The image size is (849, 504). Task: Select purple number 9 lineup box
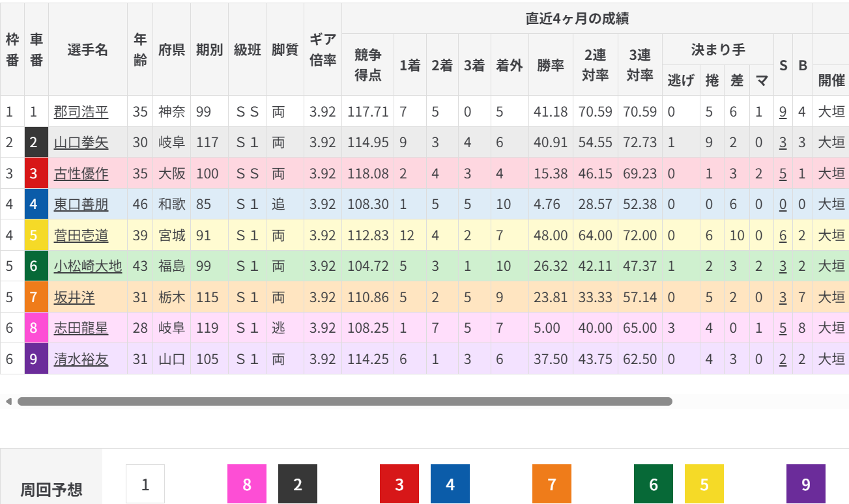(806, 484)
